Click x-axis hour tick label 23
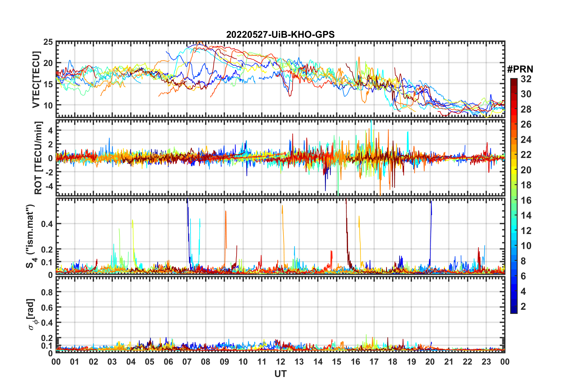Viewport: 561px width, 392px height. 486,362
